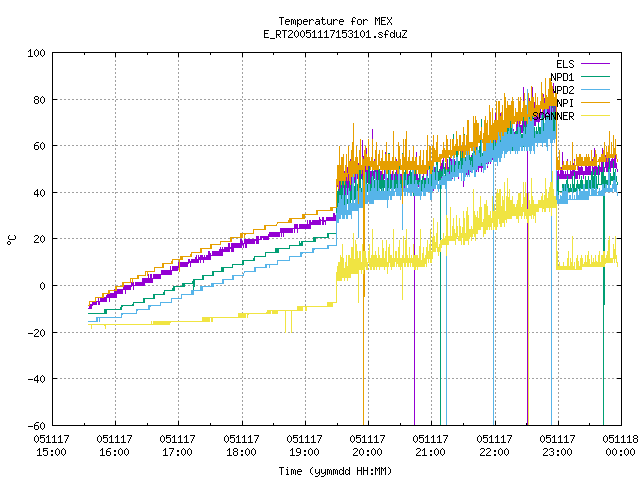Viewport: 640px width, 480px height.
Task: Click the x-axis tick label 051117 19:00
Action: [x=304, y=446]
